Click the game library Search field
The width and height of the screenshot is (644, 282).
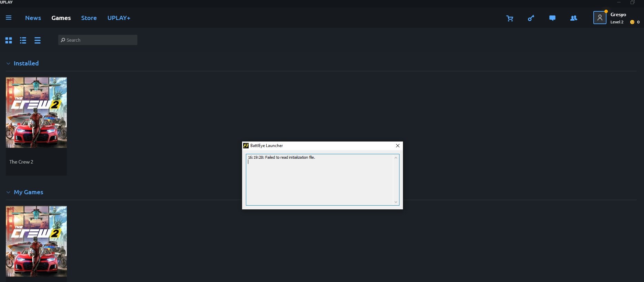(98, 40)
